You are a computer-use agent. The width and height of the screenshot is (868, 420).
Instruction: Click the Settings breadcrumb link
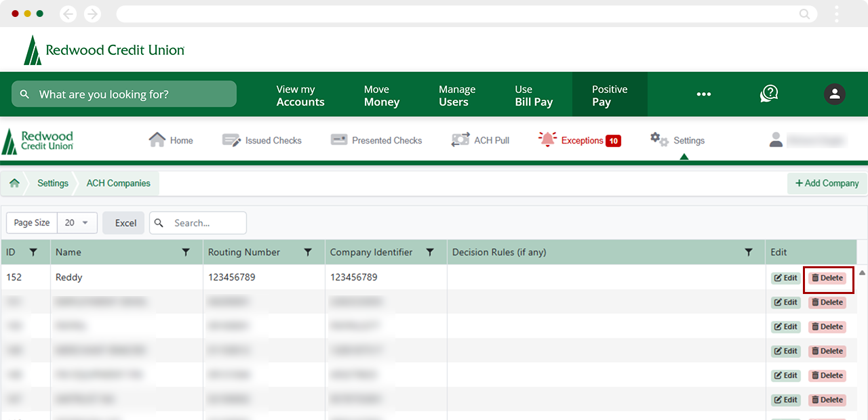tap(53, 183)
